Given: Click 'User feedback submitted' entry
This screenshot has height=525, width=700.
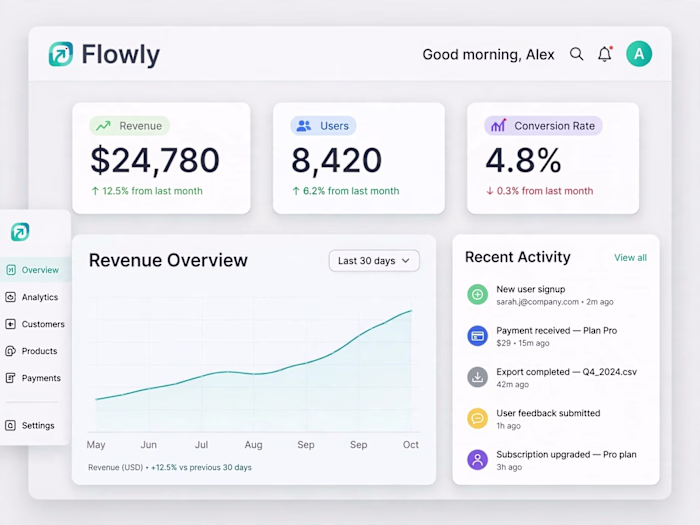Looking at the screenshot, I should (548, 413).
